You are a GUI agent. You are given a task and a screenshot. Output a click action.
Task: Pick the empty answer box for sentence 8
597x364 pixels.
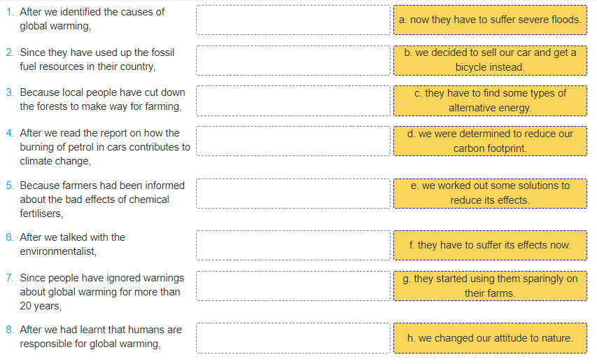[293, 338]
